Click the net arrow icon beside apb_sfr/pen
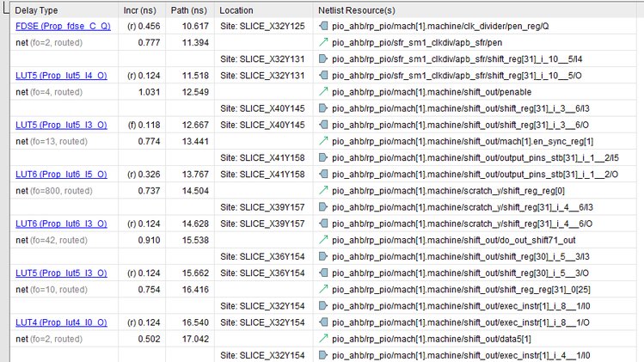Screen dimensions: 644x362 323,42
